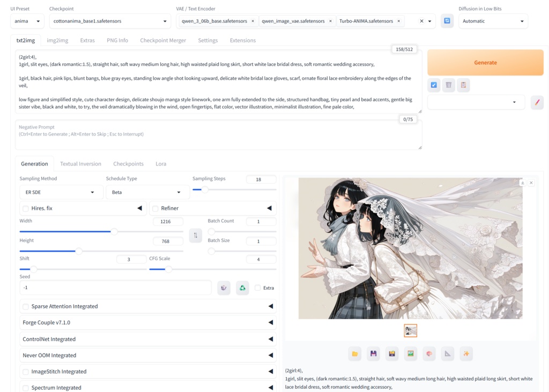This screenshot has height=392, width=549.
Task: Enable ImageStitch Integrated
Action: (x=26, y=372)
